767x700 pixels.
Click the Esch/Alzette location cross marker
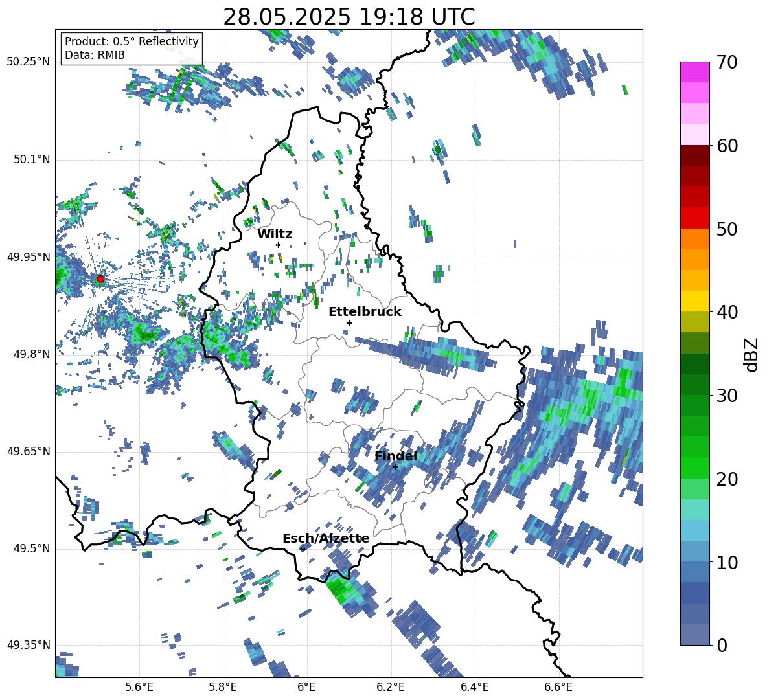(x=303, y=549)
